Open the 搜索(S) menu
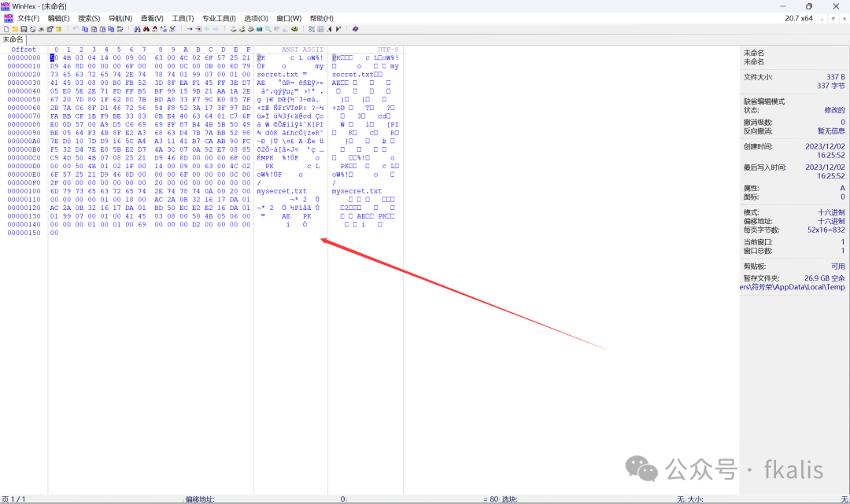This screenshot has width=850, height=504. [89, 18]
